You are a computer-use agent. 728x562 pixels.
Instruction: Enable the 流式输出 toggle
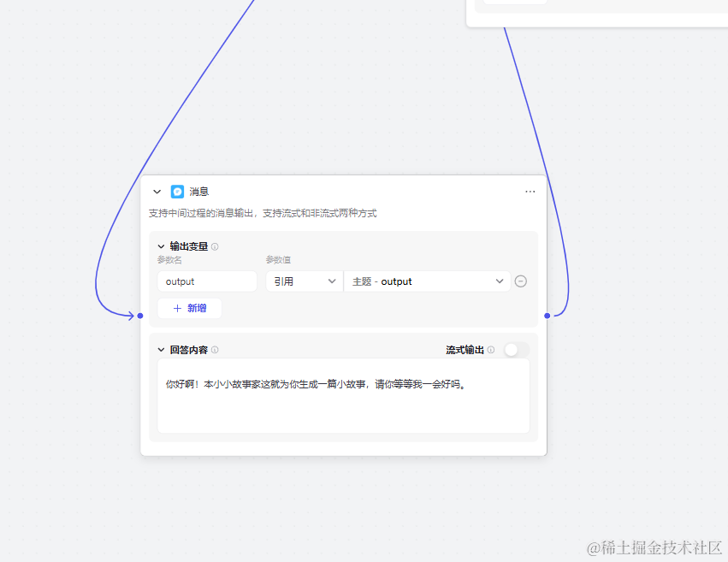pyautogui.click(x=517, y=350)
